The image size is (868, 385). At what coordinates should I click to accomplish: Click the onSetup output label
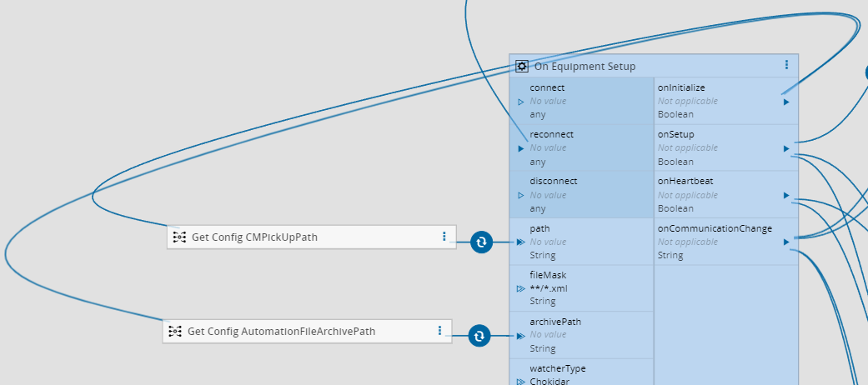676,134
